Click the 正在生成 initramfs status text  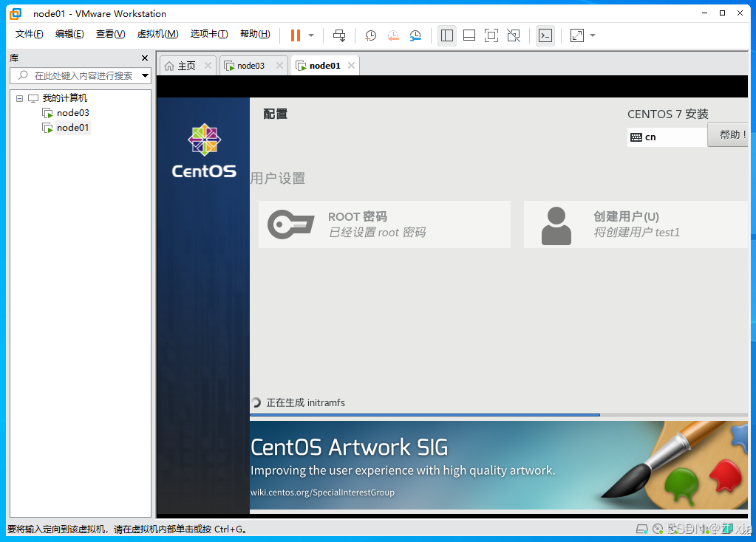coord(306,402)
